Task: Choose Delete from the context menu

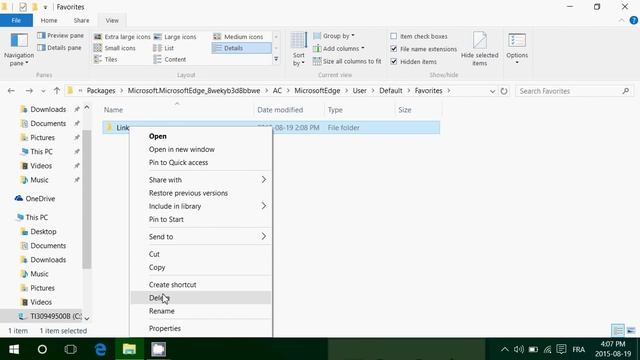Action: click(201, 298)
